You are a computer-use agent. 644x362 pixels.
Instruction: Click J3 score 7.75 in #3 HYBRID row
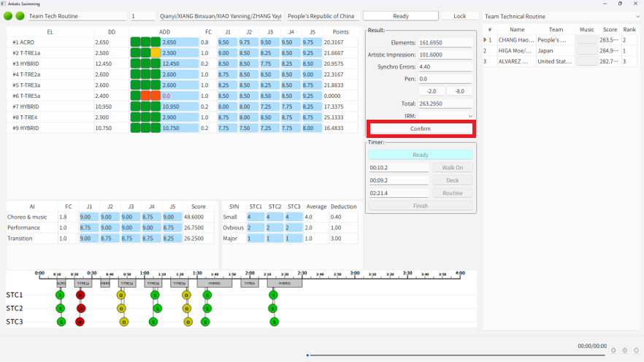pyautogui.click(x=269, y=63)
